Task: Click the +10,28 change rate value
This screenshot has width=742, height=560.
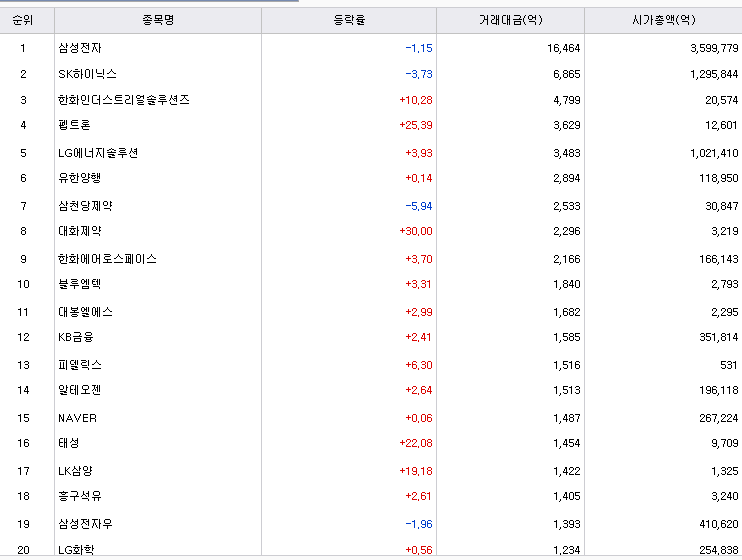Action: click(416, 100)
